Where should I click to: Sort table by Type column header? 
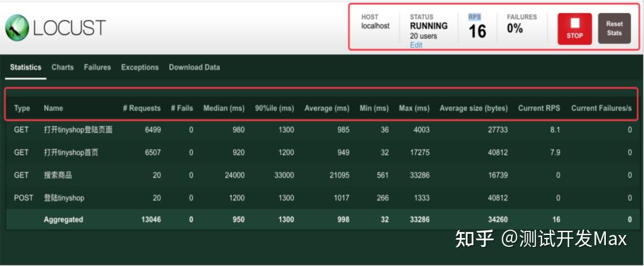(22, 109)
